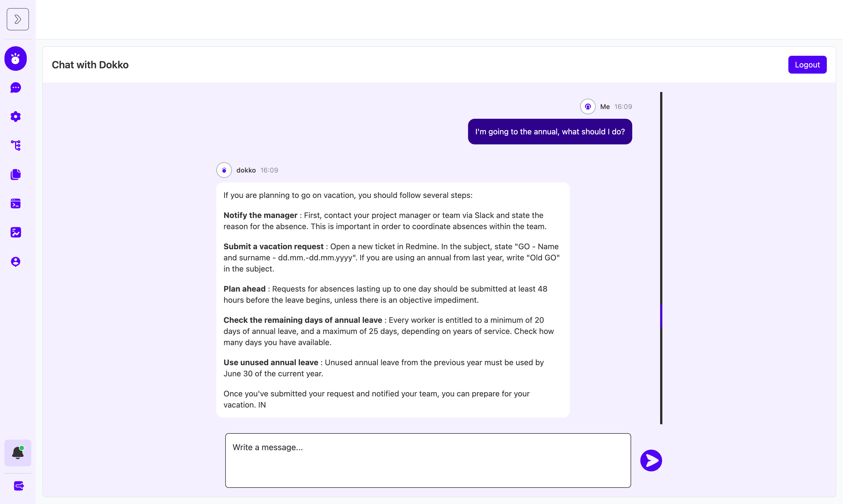843x504 pixels.
Task: Open the analytics chart icon in sidebar
Action: (x=16, y=232)
